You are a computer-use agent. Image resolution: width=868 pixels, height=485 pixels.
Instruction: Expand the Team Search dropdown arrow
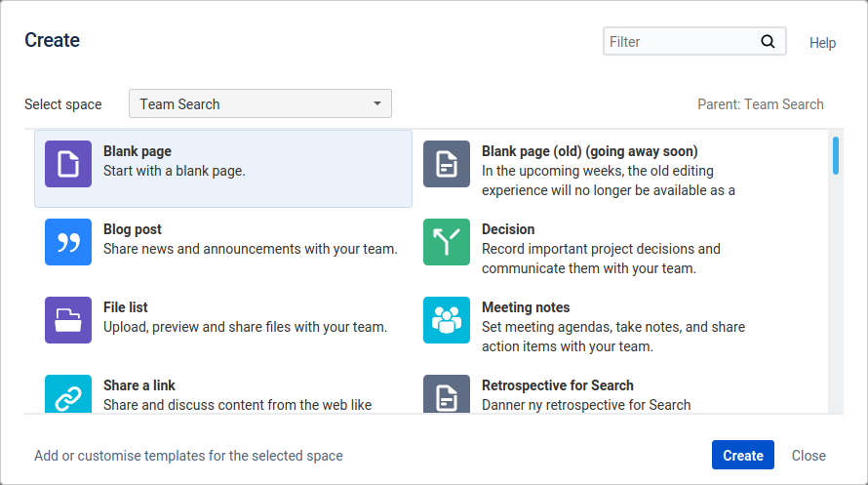(x=377, y=103)
